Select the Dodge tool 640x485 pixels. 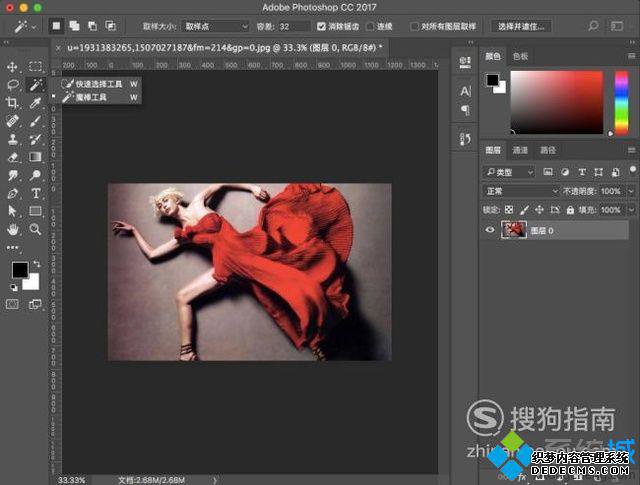tap(36, 176)
